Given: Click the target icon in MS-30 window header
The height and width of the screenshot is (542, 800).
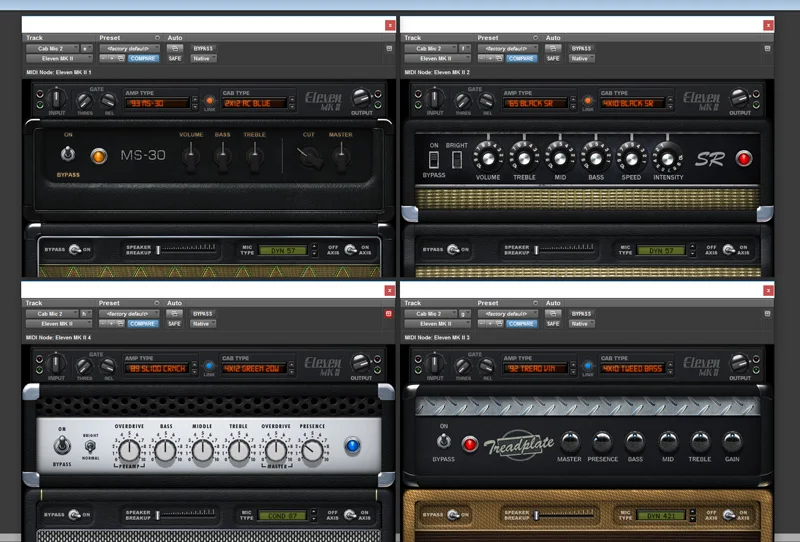Looking at the screenshot, I should click(x=389, y=48).
